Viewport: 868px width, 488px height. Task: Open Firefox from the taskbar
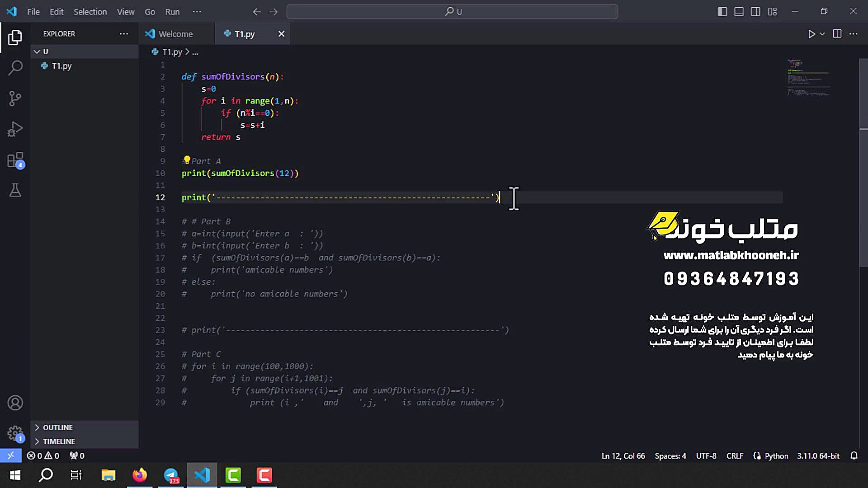[140, 475]
